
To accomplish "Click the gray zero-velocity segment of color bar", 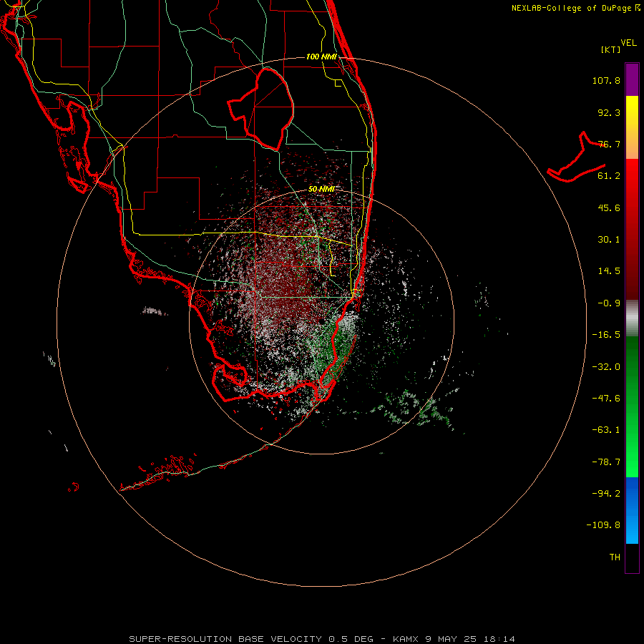I will click(x=632, y=318).
